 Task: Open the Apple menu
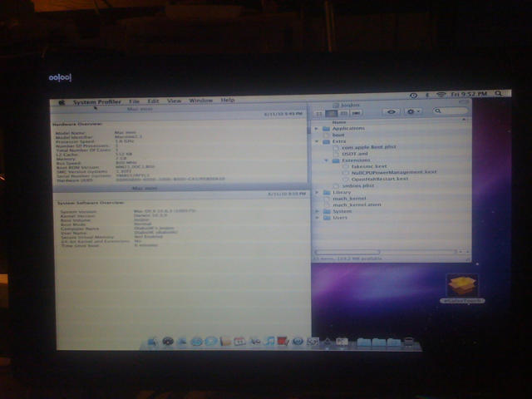[x=62, y=102]
